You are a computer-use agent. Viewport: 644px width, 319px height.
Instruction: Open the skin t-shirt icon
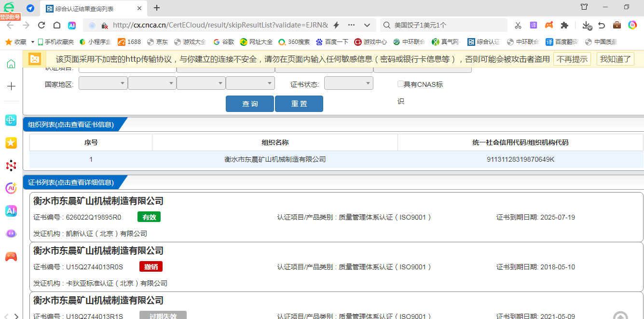pyautogui.click(x=584, y=7)
